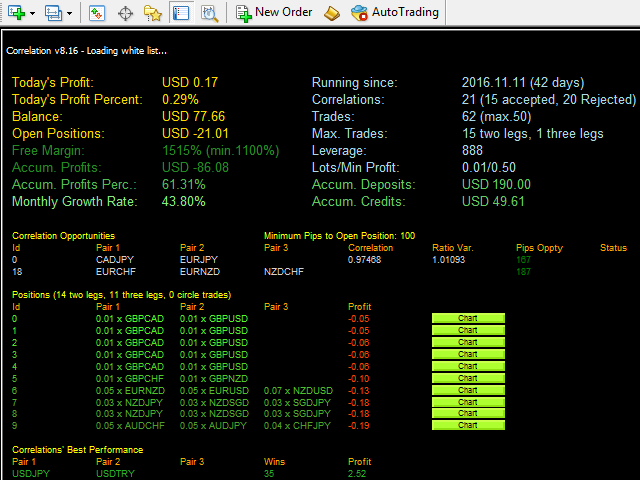The image size is (640, 480).
Task: Select correlation value '0.97468'
Action: click(x=364, y=260)
